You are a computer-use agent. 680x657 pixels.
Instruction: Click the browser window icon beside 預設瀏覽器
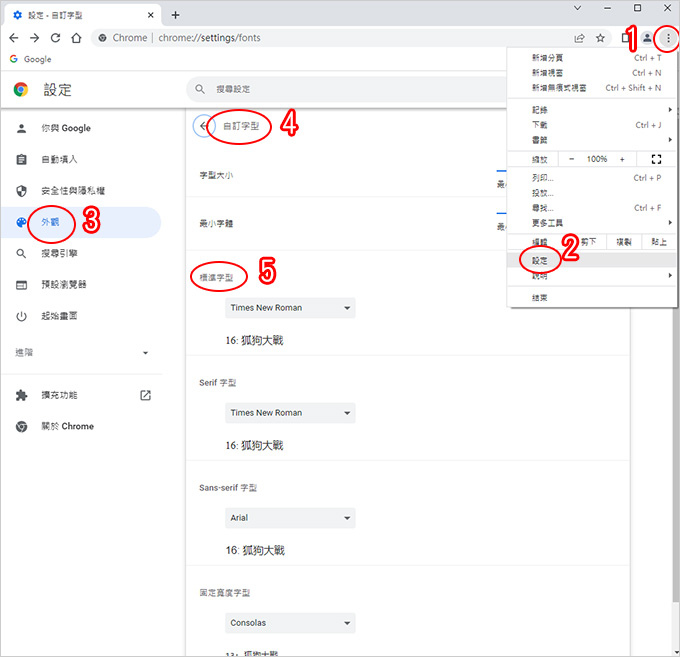tap(21, 285)
